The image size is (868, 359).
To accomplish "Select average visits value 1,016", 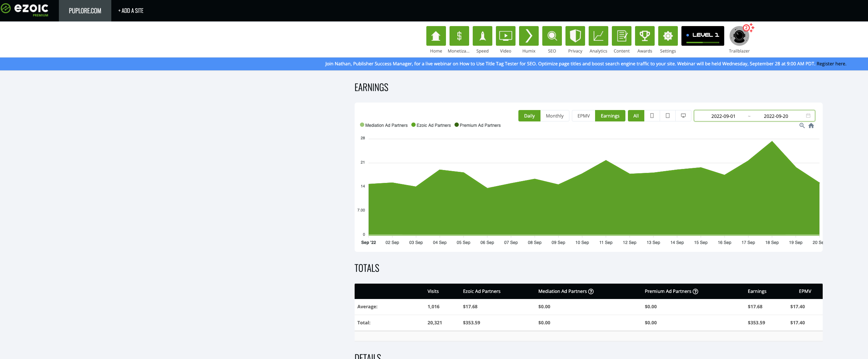I will 433,307.
